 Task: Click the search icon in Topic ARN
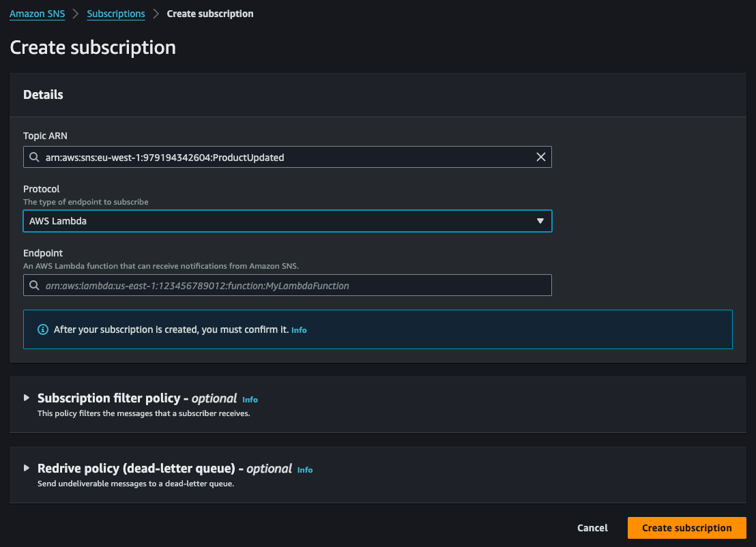tap(34, 157)
